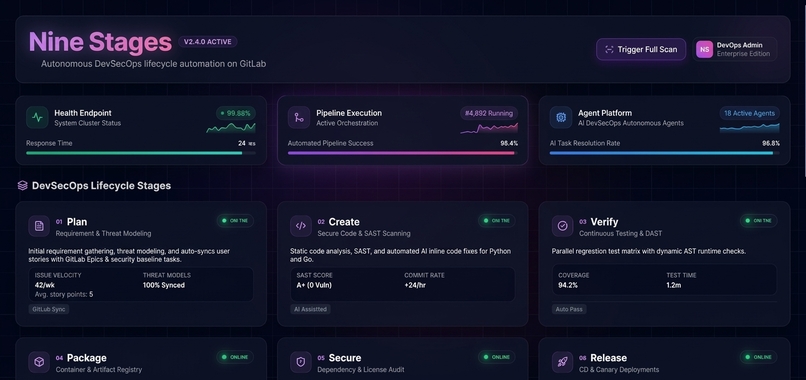Viewport: 806px width, 380px height.
Task: Click the 100% Synced threat models value
Action: click(163, 285)
